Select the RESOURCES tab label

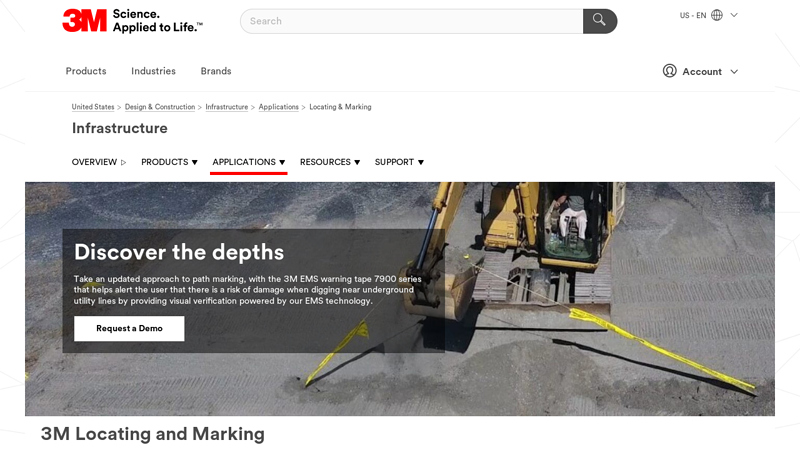point(325,162)
